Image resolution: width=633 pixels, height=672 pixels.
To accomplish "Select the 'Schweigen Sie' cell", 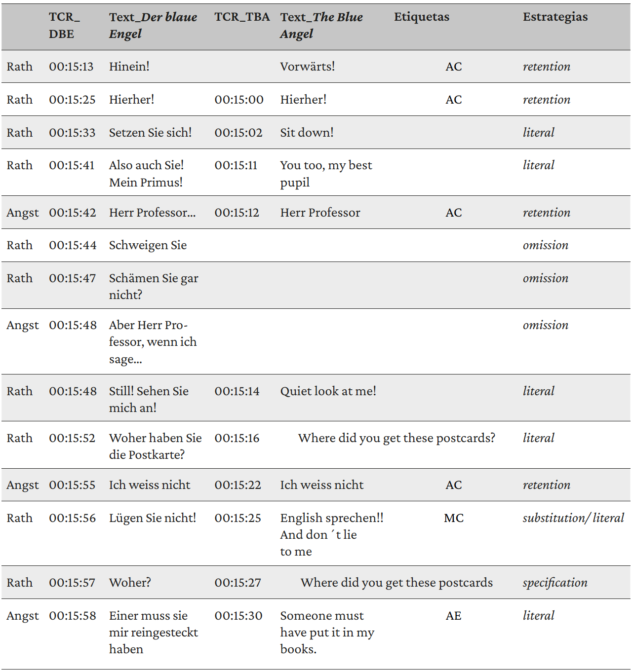I will click(x=148, y=245).
